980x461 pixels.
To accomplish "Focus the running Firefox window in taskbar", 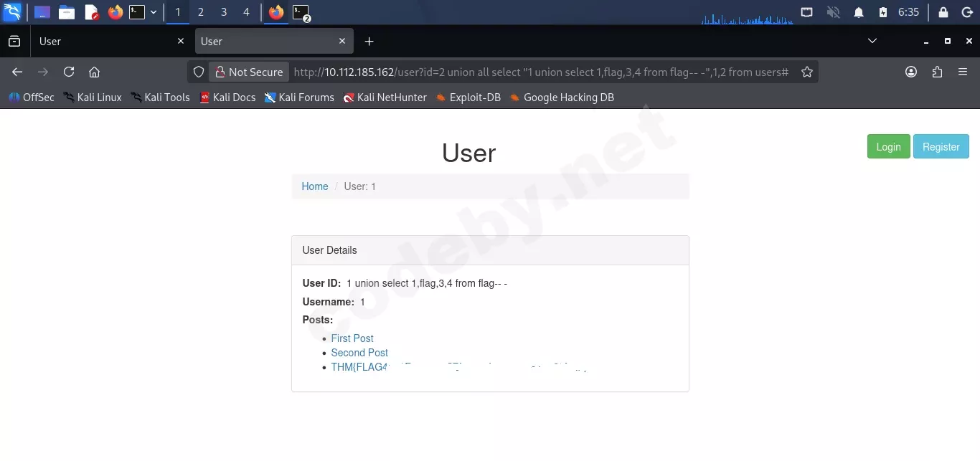I will 276,12.
